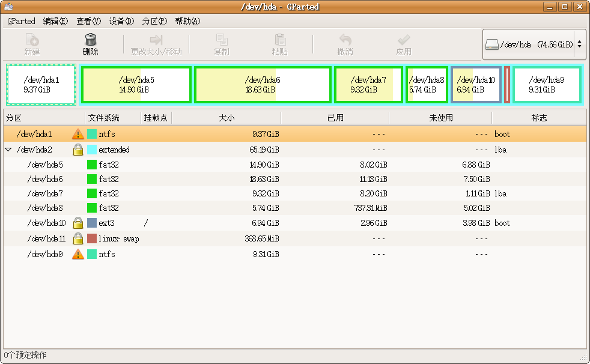Click hard disk icon in device selector
This screenshot has width=590, height=364.
[492, 44]
